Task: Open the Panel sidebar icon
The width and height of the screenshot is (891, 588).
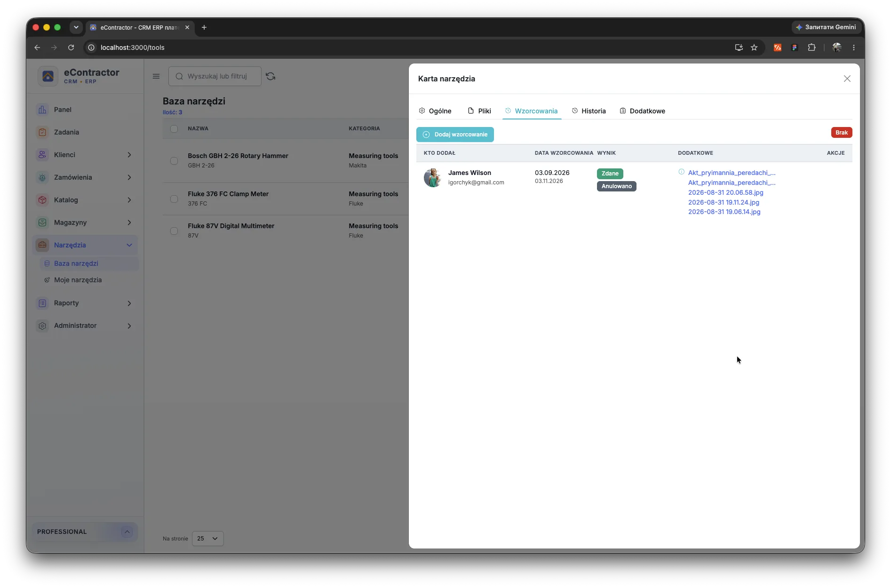Action: (42, 110)
